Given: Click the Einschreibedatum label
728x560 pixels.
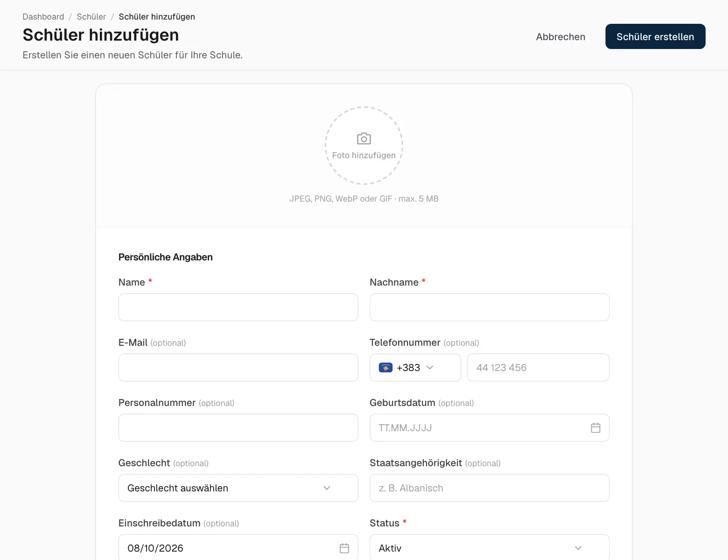Looking at the screenshot, I should pyautogui.click(x=159, y=523).
